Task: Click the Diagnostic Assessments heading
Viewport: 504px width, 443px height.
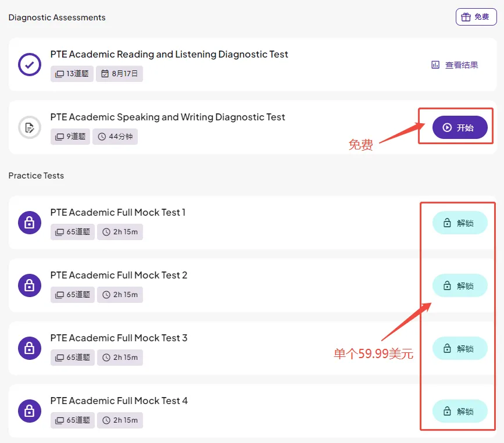Action: click(x=57, y=17)
